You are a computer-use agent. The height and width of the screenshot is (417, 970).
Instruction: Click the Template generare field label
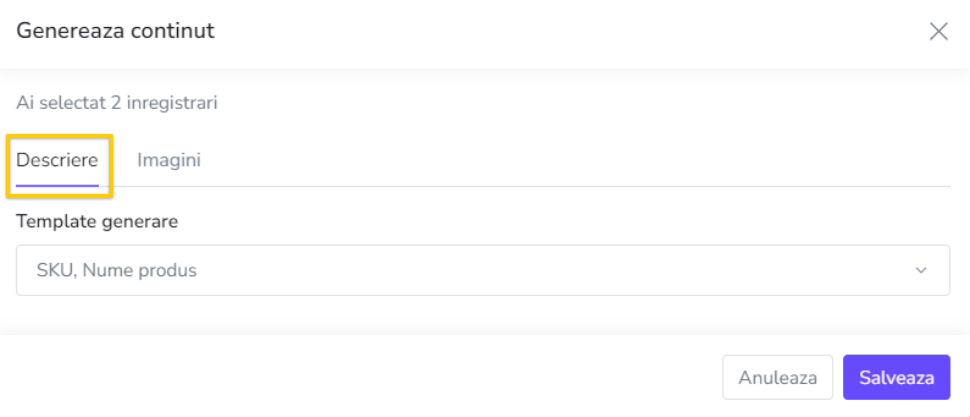(x=97, y=221)
